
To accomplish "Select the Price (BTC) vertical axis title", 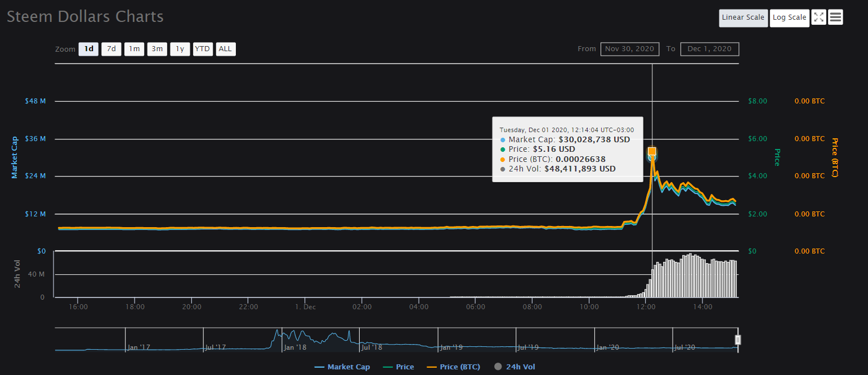I will click(x=835, y=157).
